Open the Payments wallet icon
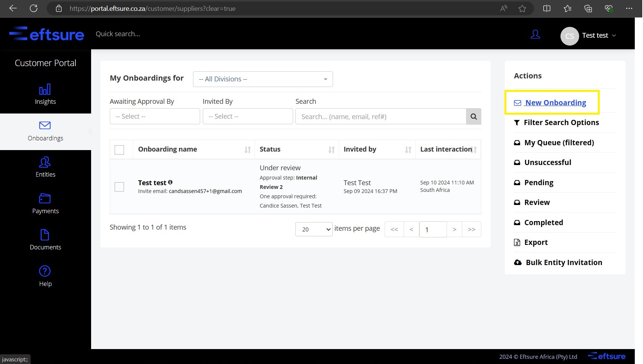643x364 pixels. (x=45, y=198)
